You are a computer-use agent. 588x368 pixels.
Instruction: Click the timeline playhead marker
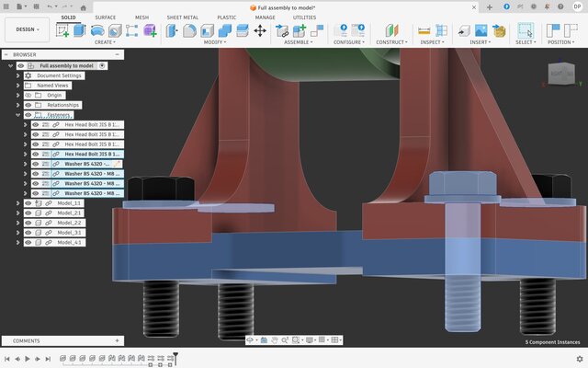[175, 356]
